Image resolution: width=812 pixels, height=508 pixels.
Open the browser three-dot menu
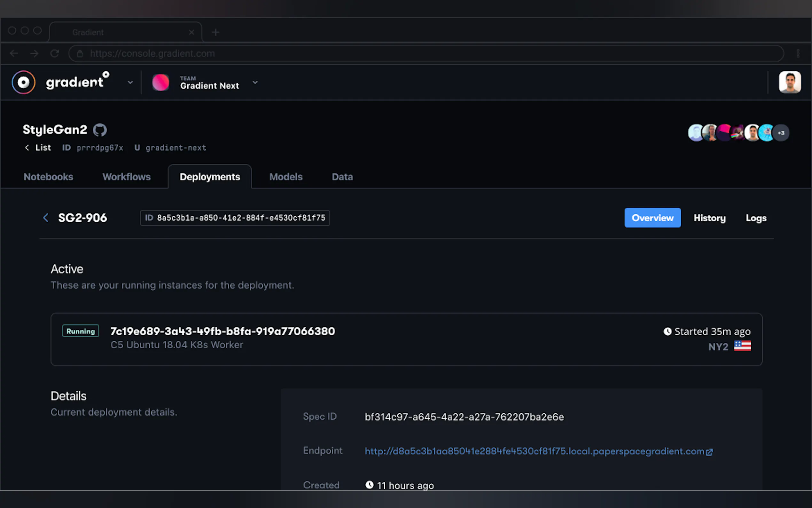pyautogui.click(x=798, y=53)
